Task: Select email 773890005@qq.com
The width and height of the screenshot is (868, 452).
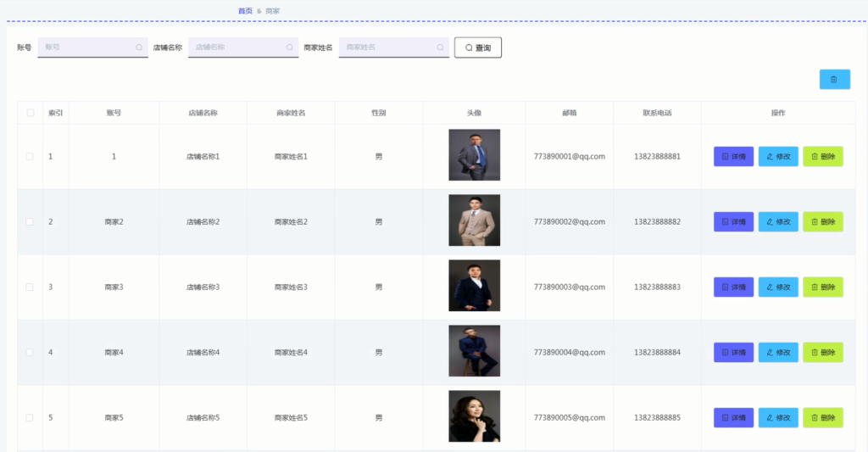Action: click(570, 418)
